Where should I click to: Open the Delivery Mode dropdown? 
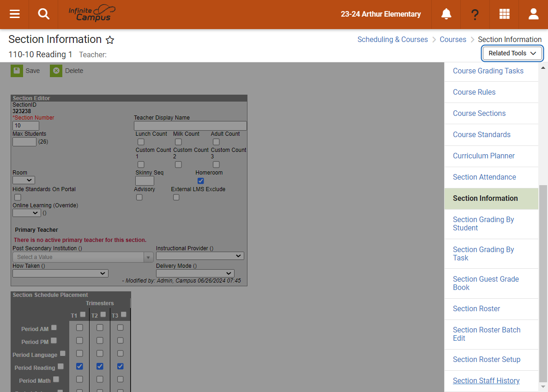point(195,273)
